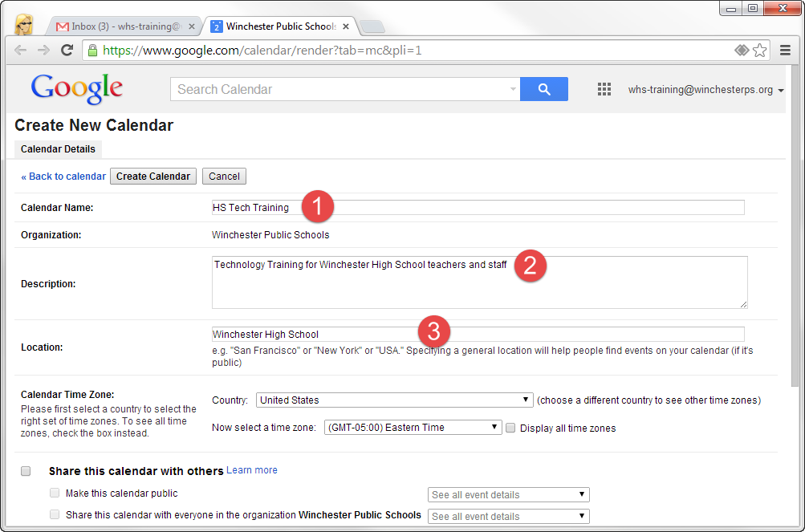Click the Winchester Public Schools organization text

coord(270,235)
